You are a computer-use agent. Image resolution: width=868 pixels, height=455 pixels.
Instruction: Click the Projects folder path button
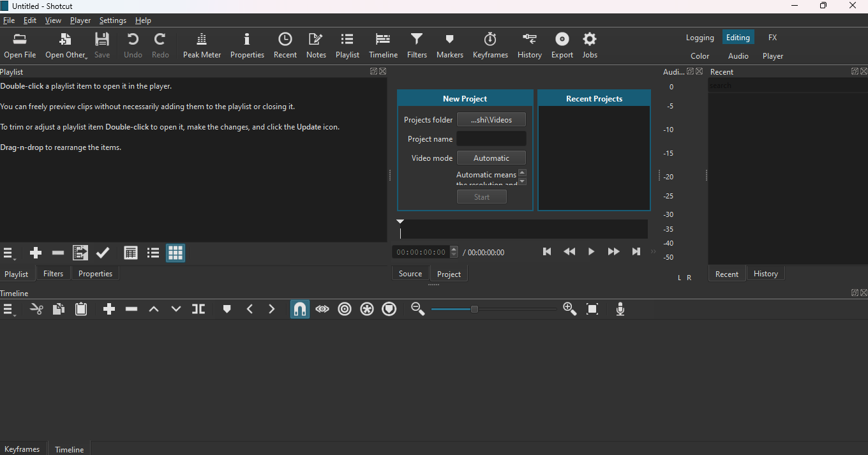tap(491, 120)
